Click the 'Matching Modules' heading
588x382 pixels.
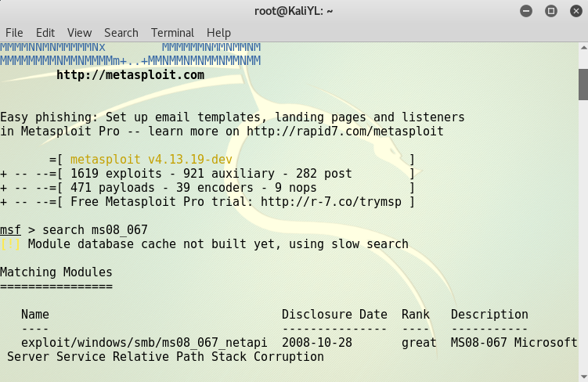tap(56, 272)
